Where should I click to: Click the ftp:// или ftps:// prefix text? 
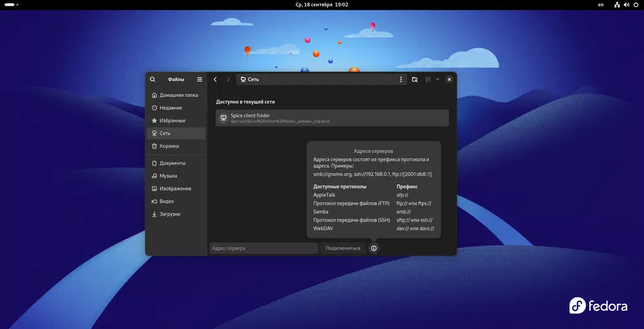point(413,203)
